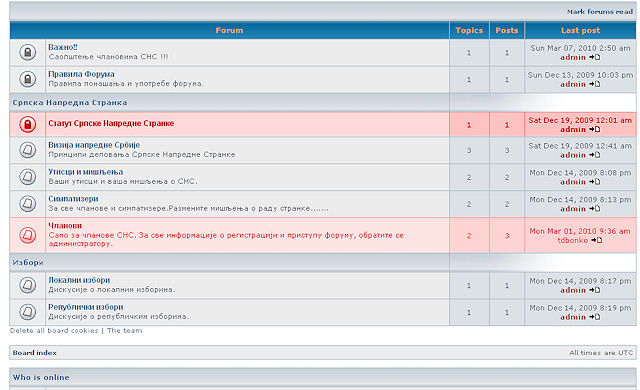This screenshot has width=640, height=390.
Task: Open admin profile in Статут row
Action: (573, 129)
